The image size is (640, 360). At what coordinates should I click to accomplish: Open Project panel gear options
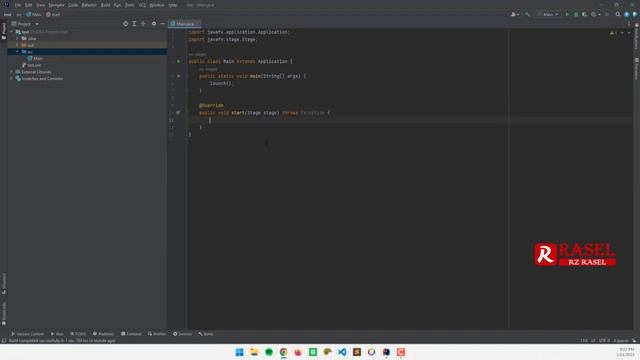(x=154, y=24)
